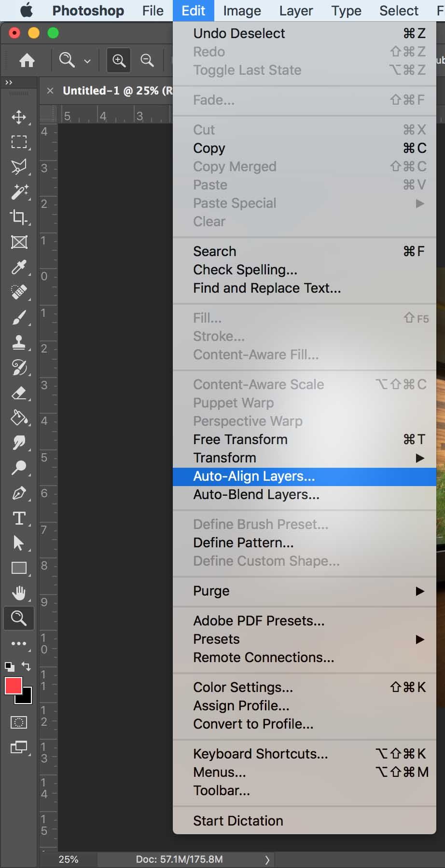445x868 pixels.
Task: Toggle Quick Mask mode icon
Action: (19, 722)
